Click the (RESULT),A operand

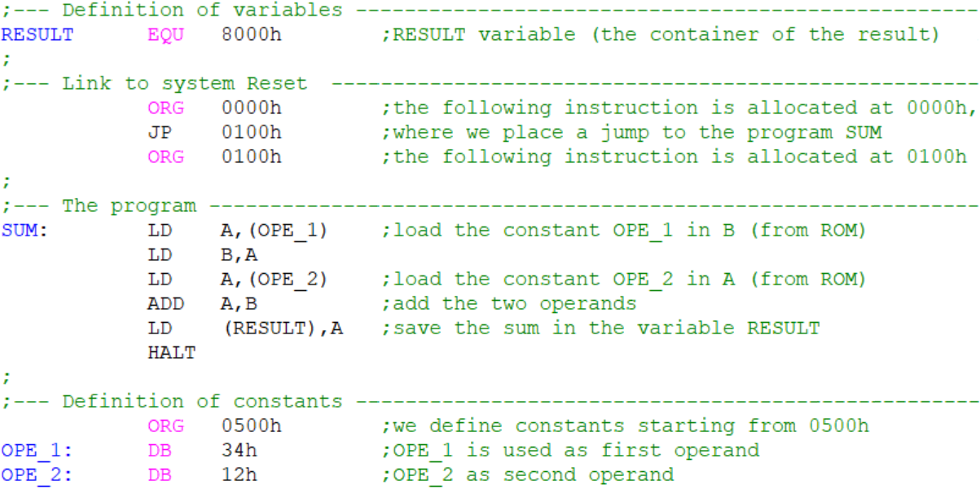pyautogui.click(x=282, y=329)
